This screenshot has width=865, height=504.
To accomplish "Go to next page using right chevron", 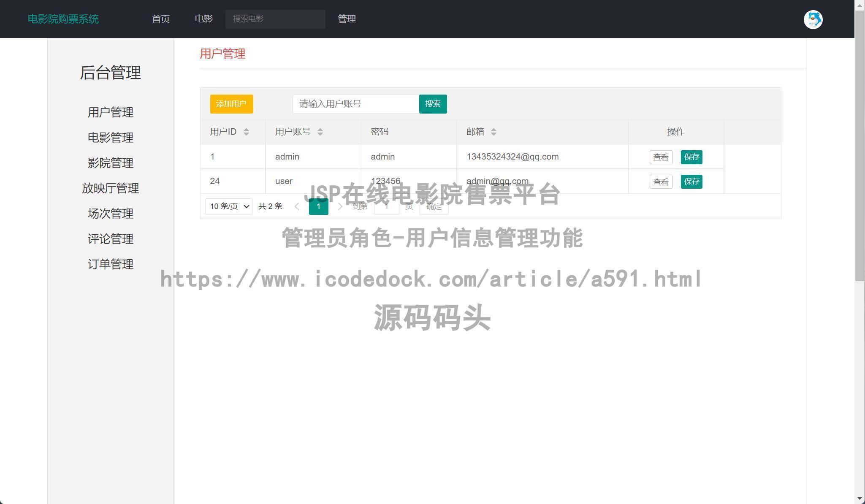I will tap(340, 206).
